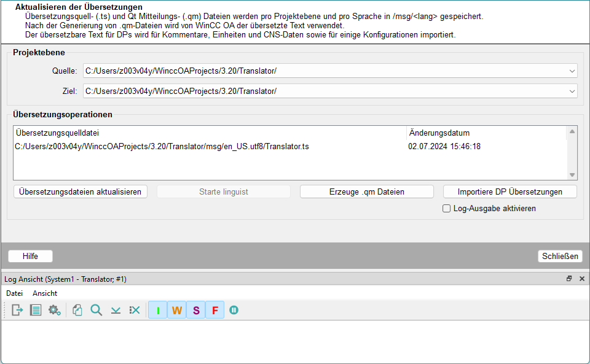Toggle the red F fatal filter
Image resolution: width=590 pixels, height=364 pixels.
215,310
